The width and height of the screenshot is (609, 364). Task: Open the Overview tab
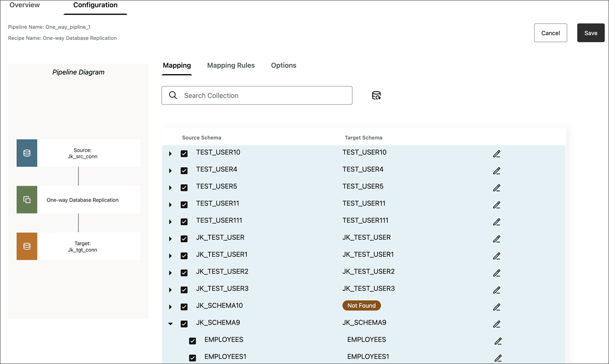pyautogui.click(x=24, y=5)
